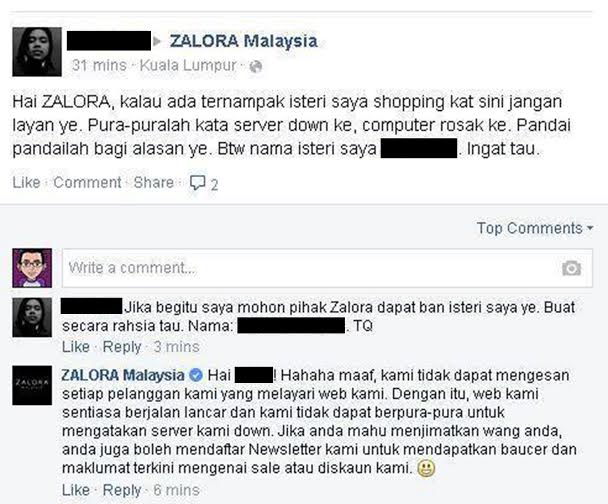Open ZALORA Malaysia page link in post header

pyautogui.click(x=244, y=41)
